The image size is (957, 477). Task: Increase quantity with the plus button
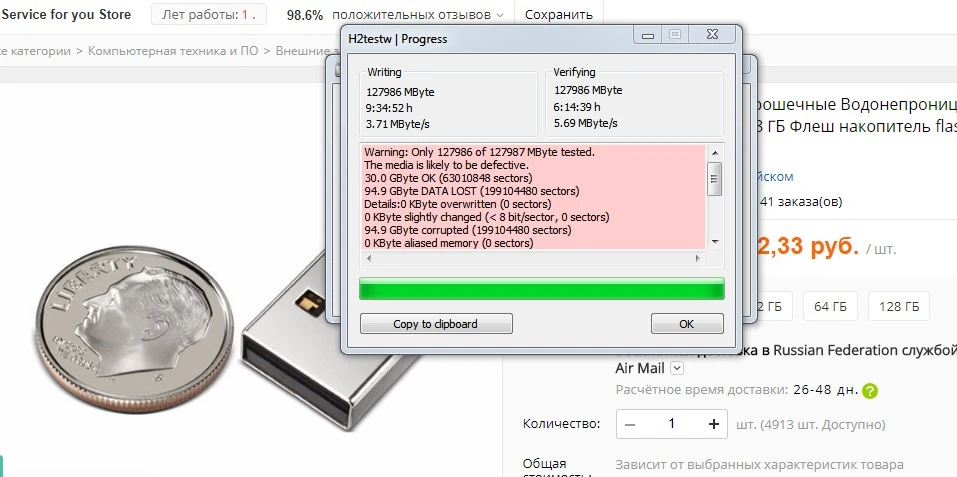coord(713,424)
